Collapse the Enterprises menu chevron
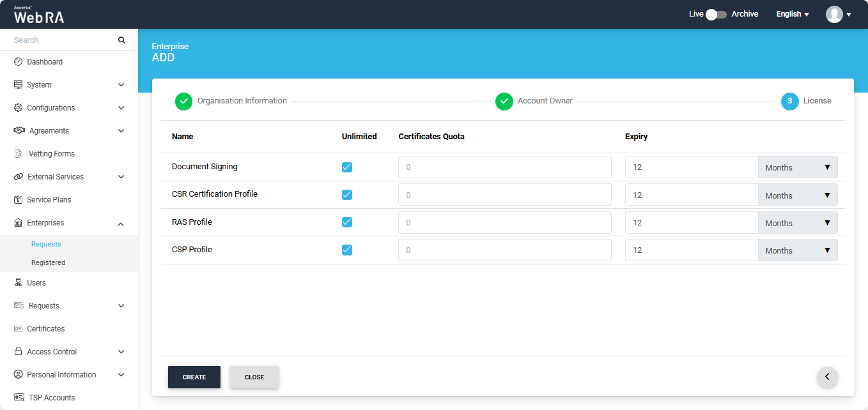The image size is (868, 410). point(121,224)
